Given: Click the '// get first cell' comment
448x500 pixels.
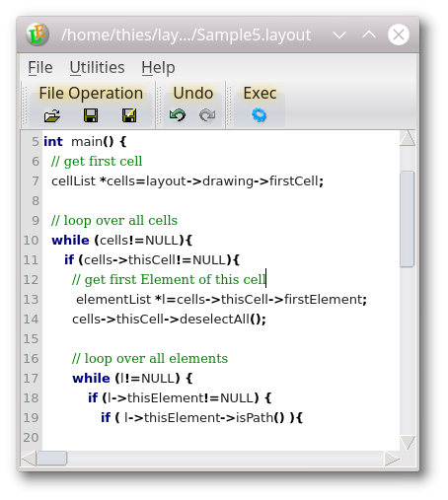Looking at the screenshot, I should click(97, 162).
